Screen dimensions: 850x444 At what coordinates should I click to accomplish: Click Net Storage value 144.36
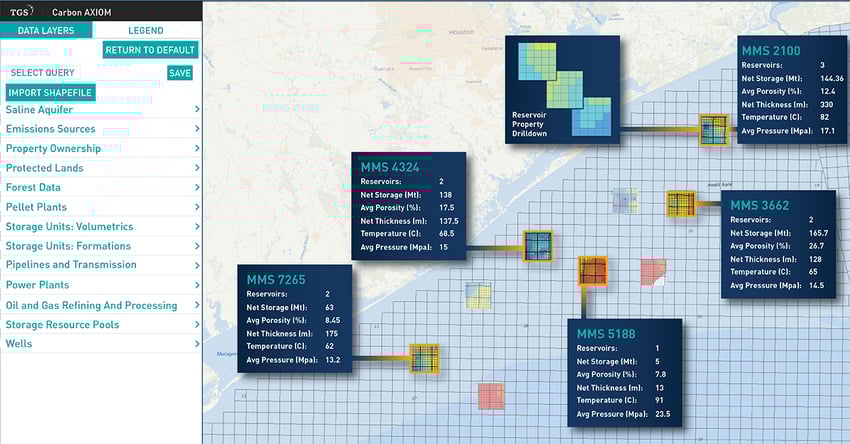point(832,79)
